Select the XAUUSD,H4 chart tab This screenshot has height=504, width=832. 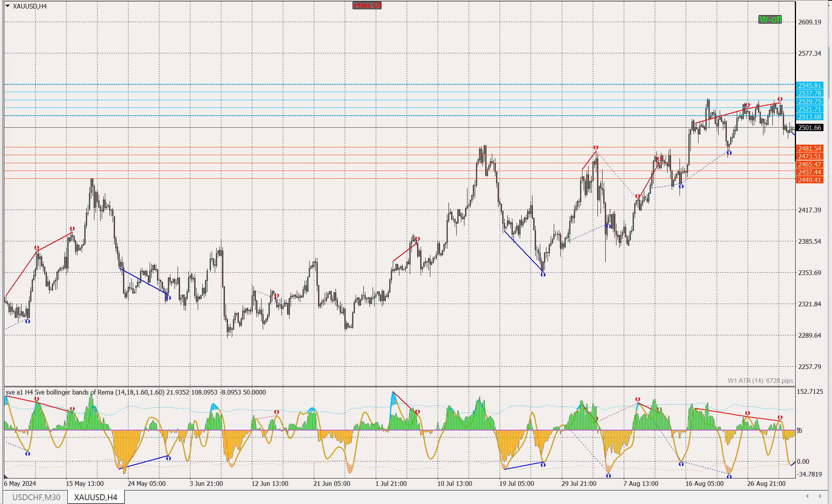tap(96, 497)
